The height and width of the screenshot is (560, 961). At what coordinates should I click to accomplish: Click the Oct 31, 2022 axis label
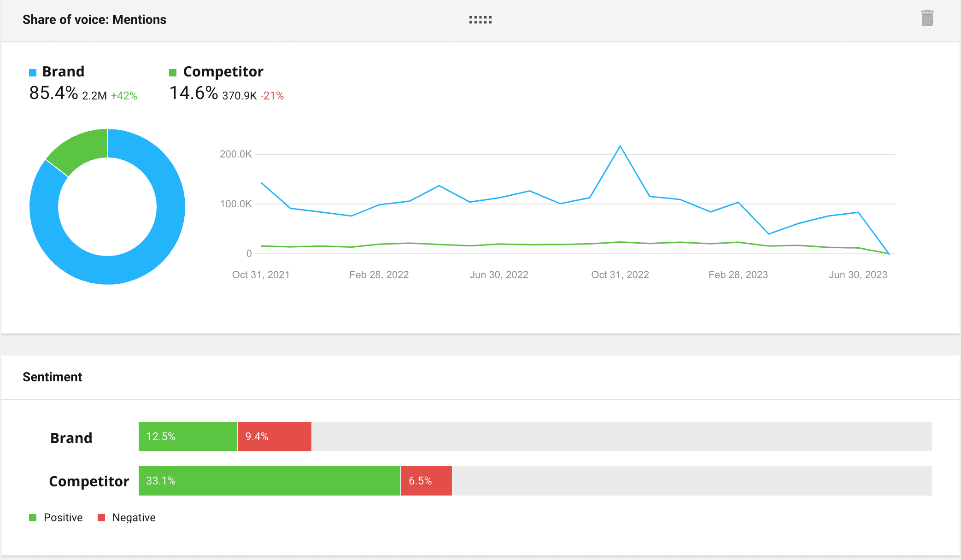coord(620,275)
